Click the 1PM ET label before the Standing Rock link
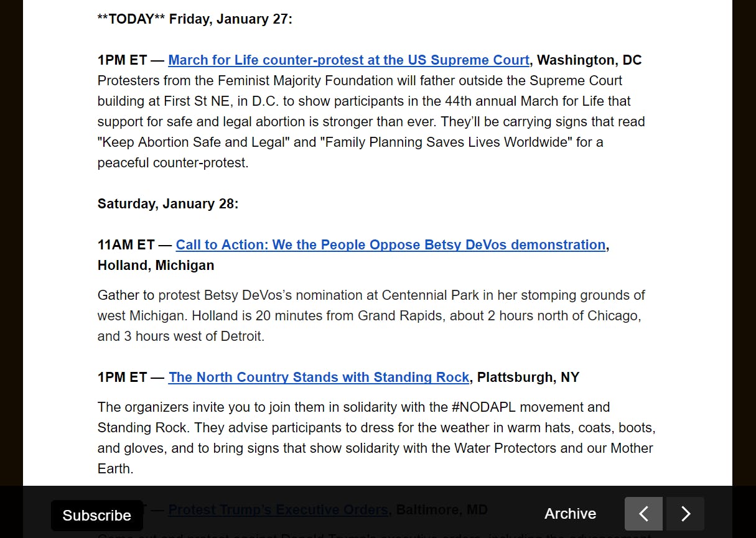The height and width of the screenshot is (538, 756). 122,378
